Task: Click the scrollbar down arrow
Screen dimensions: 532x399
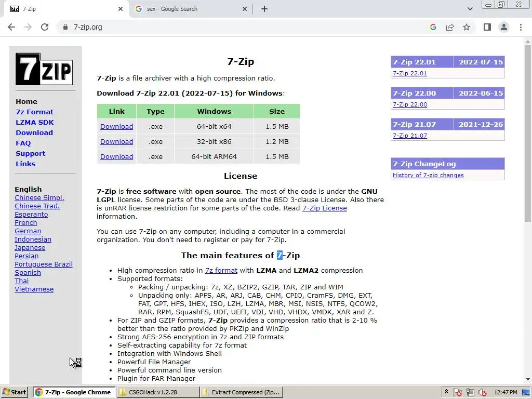Action: (528, 379)
